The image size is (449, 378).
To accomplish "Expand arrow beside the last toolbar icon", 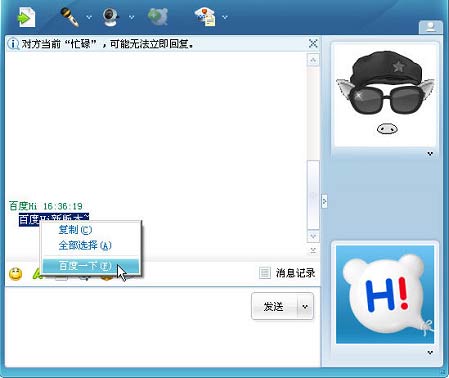I will [225, 17].
